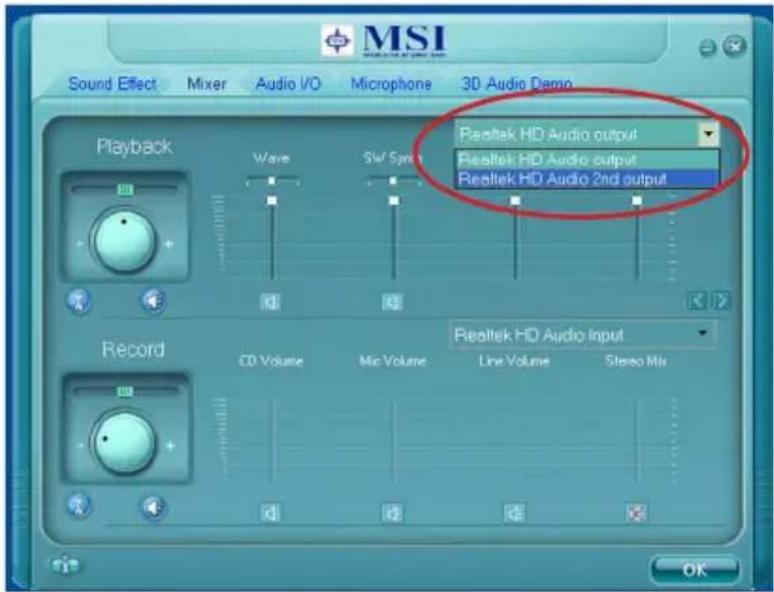Click the Mic Volume slider track
This screenshot has height=592, width=774.
[393, 441]
